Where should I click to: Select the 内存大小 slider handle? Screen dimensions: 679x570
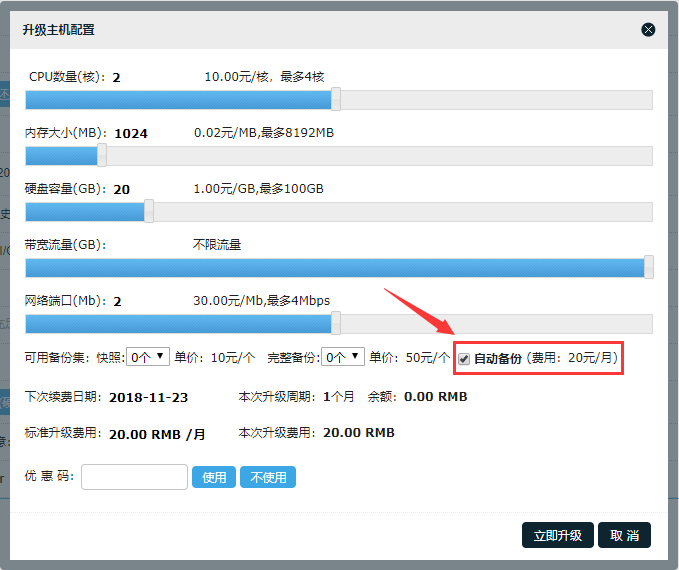pos(102,155)
